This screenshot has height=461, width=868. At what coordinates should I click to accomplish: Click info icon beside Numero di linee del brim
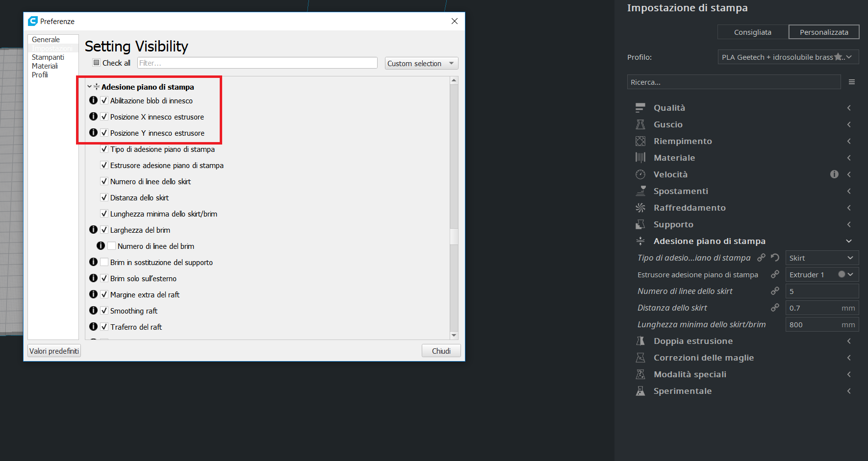101,246
